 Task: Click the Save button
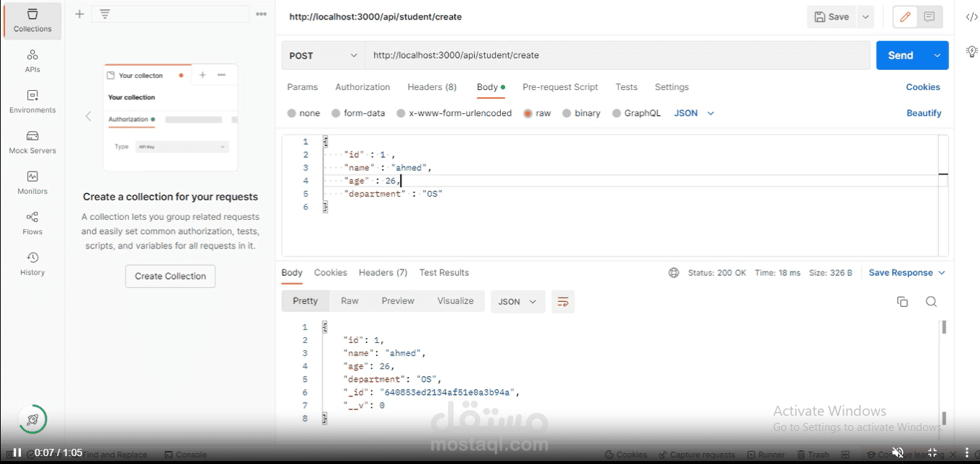(832, 17)
